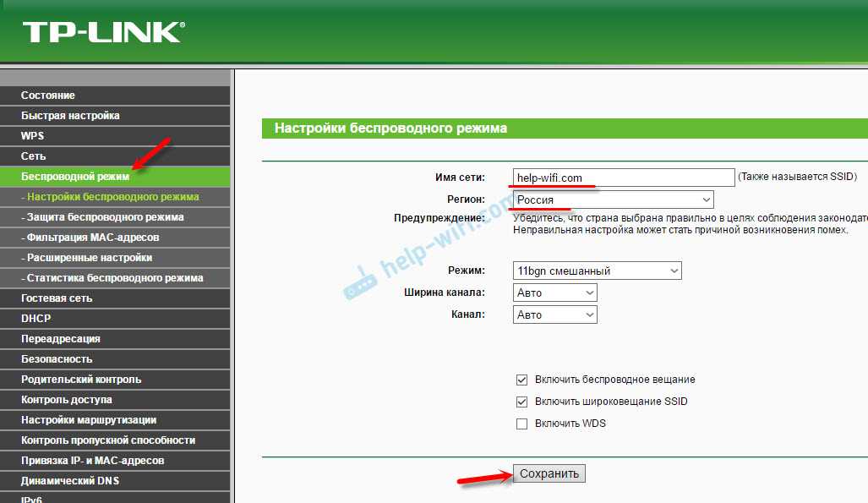The width and height of the screenshot is (868, 503).
Task: Uncheck the SSID broadcast checkbox
Action: (x=521, y=402)
